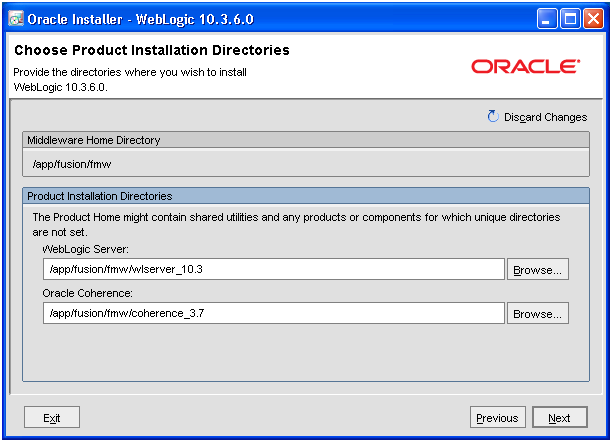
Task: Browse for the WebLogic Server directory
Action: coord(537,269)
